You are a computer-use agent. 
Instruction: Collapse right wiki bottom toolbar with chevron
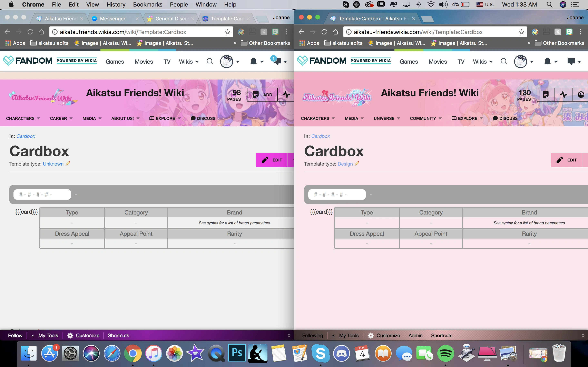[583, 335]
